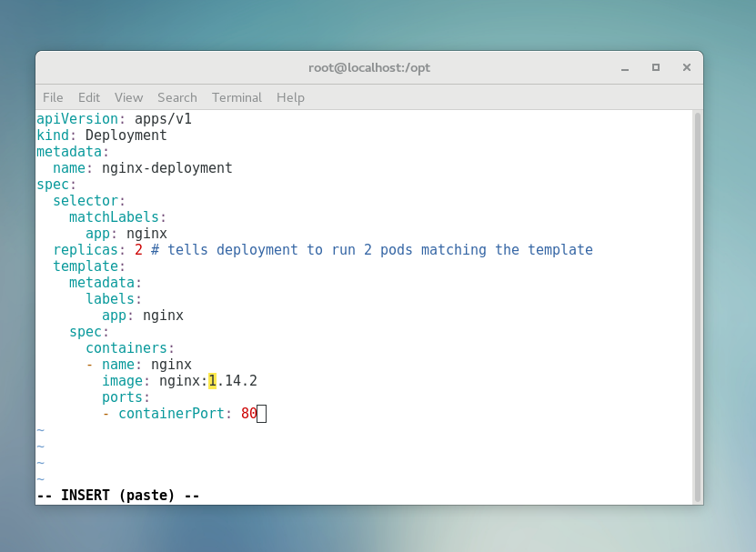
Task: Click the terminal's vertical scrollbar
Action: coord(697,306)
